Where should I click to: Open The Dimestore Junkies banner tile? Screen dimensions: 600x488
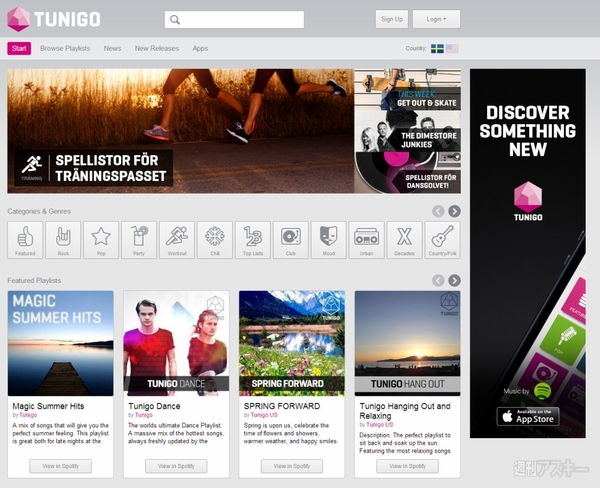pos(408,131)
